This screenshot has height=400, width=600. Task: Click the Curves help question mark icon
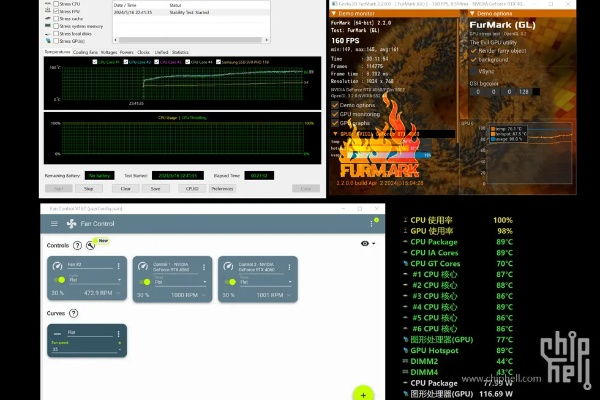coord(74,313)
